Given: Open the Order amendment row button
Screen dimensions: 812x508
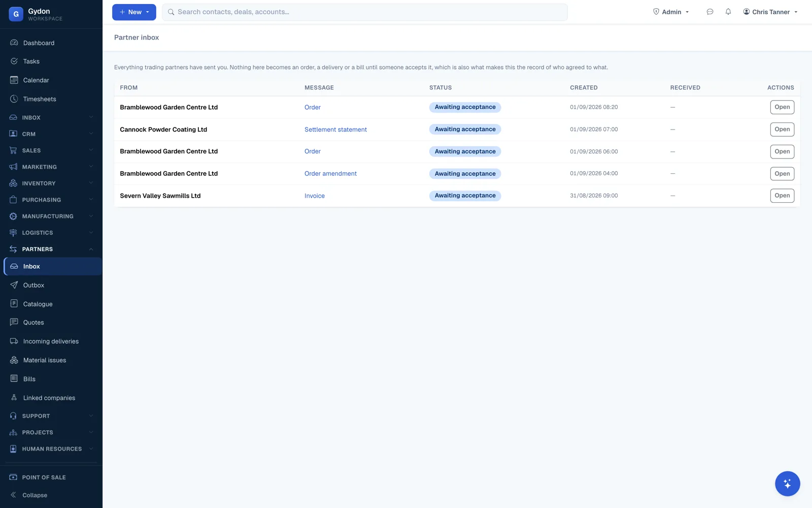Looking at the screenshot, I should click(x=782, y=174).
